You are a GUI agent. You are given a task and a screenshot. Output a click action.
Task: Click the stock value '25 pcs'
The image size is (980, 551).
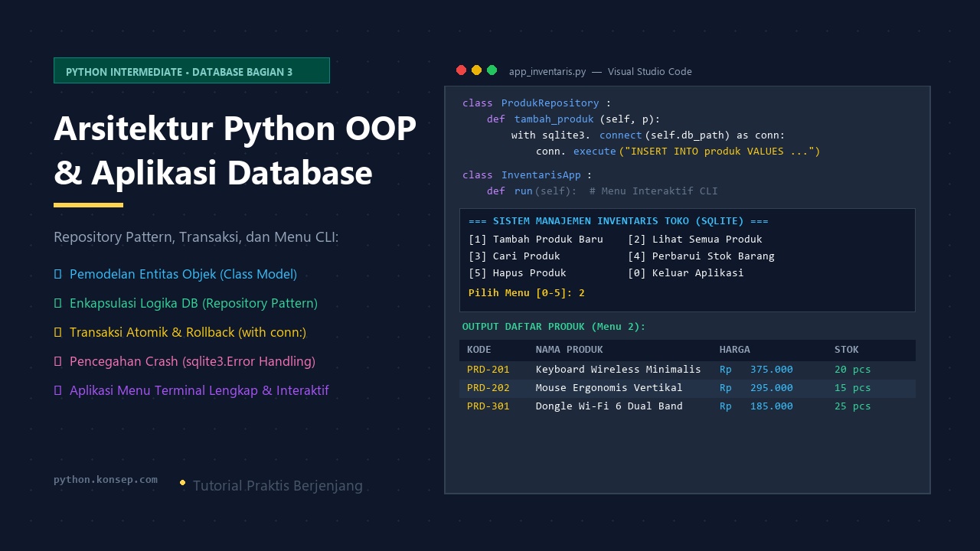(853, 406)
